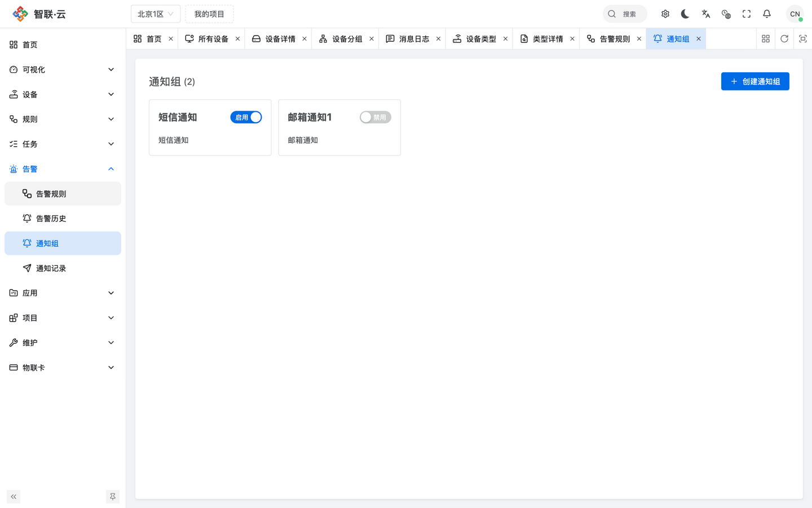Open notifications bell icon in header

coord(767,14)
